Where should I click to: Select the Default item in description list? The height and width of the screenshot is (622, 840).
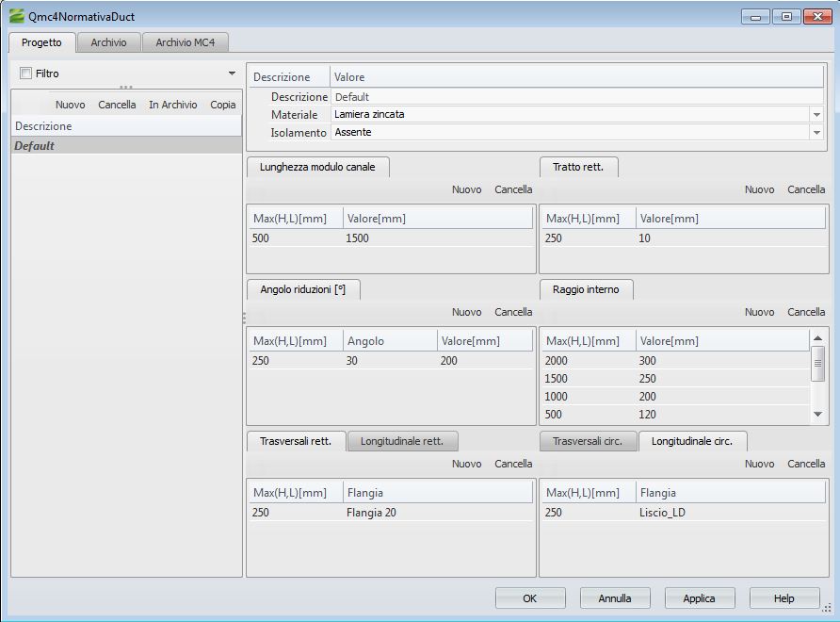coord(35,146)
